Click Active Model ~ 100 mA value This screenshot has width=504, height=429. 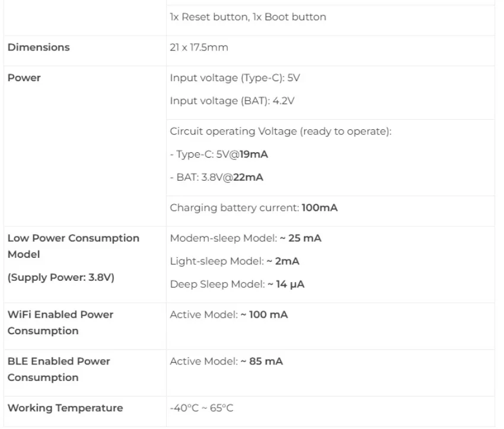pos(229,315)
